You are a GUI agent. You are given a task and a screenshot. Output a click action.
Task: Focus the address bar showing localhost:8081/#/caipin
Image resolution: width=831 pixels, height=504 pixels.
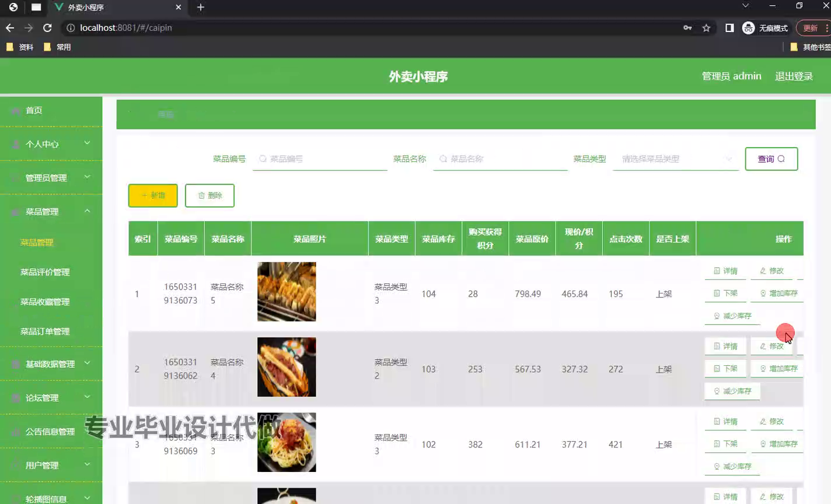(373, 27)
